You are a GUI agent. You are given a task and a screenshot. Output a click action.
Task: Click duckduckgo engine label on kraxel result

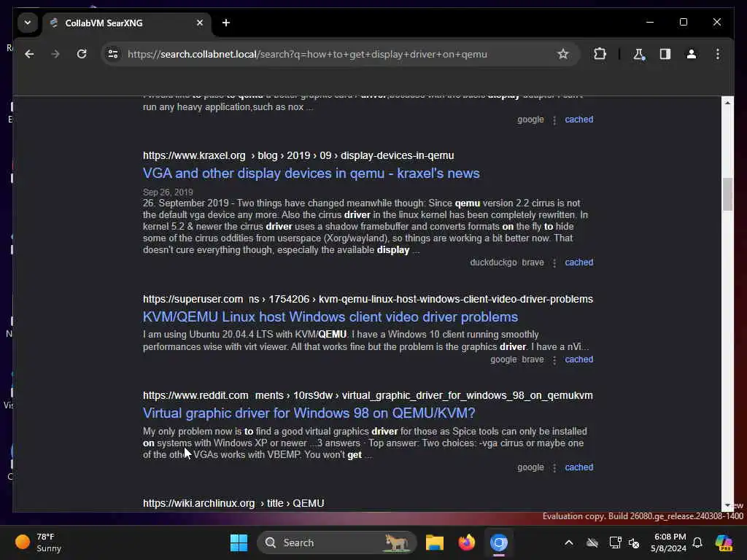coord(493,262)
